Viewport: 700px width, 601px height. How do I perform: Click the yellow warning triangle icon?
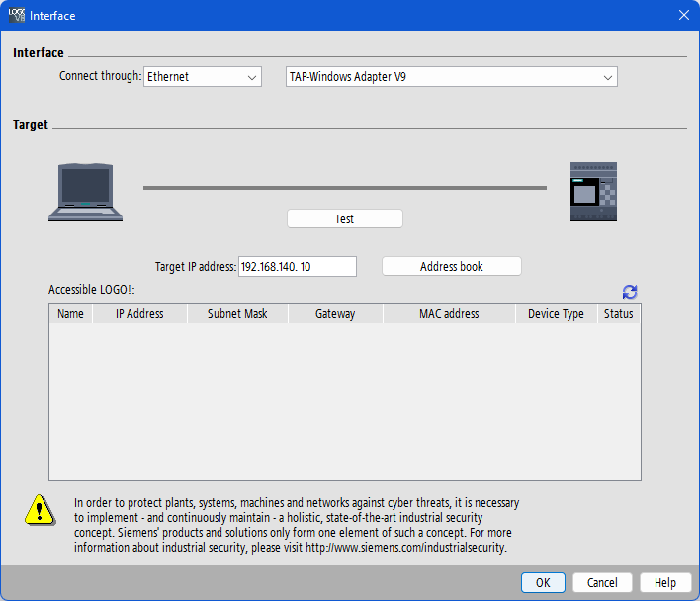pos(41,509)
